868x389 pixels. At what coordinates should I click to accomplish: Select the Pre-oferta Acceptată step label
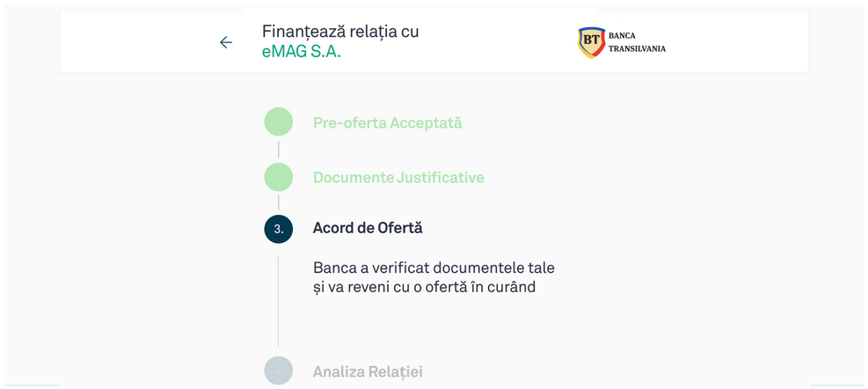click(x=387, y=122)
